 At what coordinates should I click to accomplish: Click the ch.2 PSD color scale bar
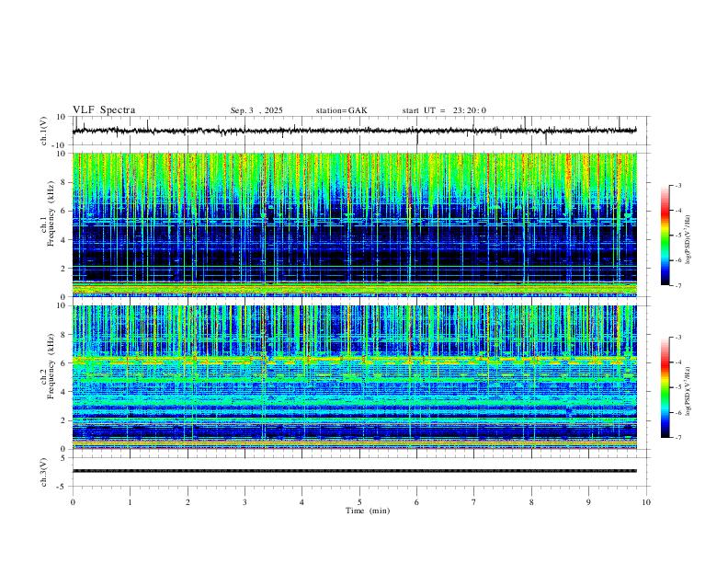click(x=665, y=387)
